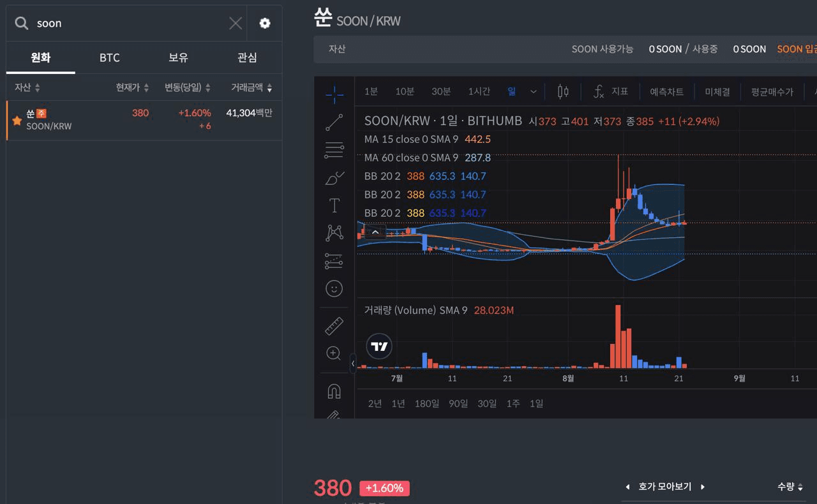Click the SOON 입금 deposit link
Image resolution: width=817 pixels, height=504 pixels.
[797, 48]
